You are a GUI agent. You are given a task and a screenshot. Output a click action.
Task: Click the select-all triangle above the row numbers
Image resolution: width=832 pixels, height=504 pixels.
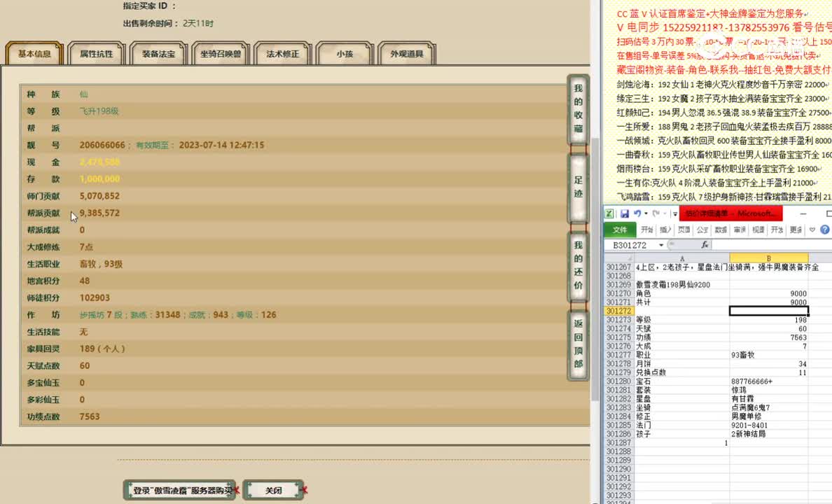tap(630, 258)
